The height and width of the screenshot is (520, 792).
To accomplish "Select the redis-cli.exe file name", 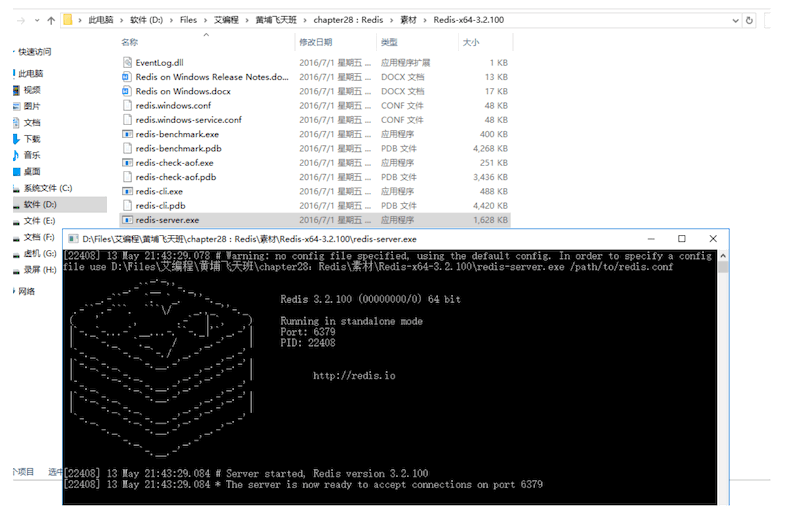I will click(159, 192).
